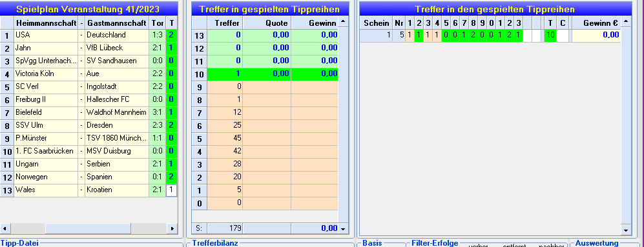Select the Hallescher FC cell
Screen dimensions: 644x247
pos(117,100)
